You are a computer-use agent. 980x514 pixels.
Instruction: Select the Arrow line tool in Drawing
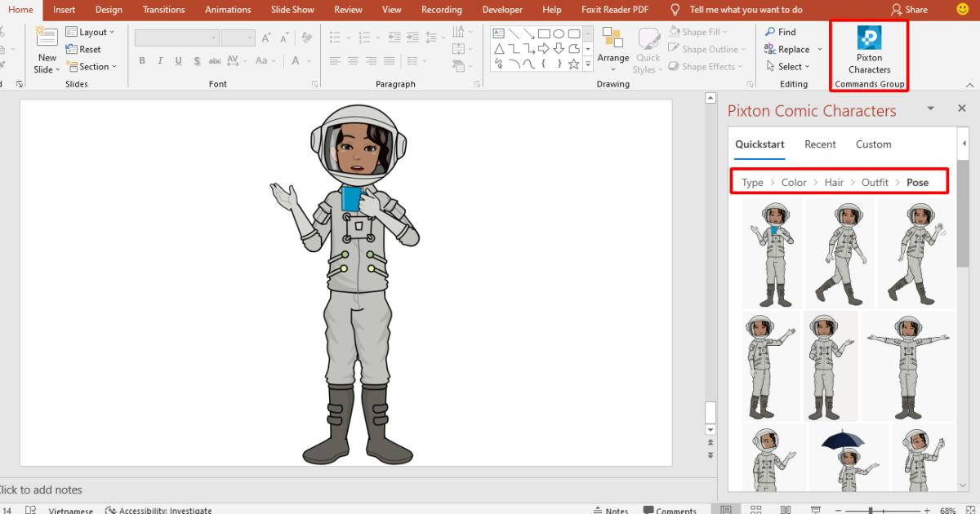[530, 33]
